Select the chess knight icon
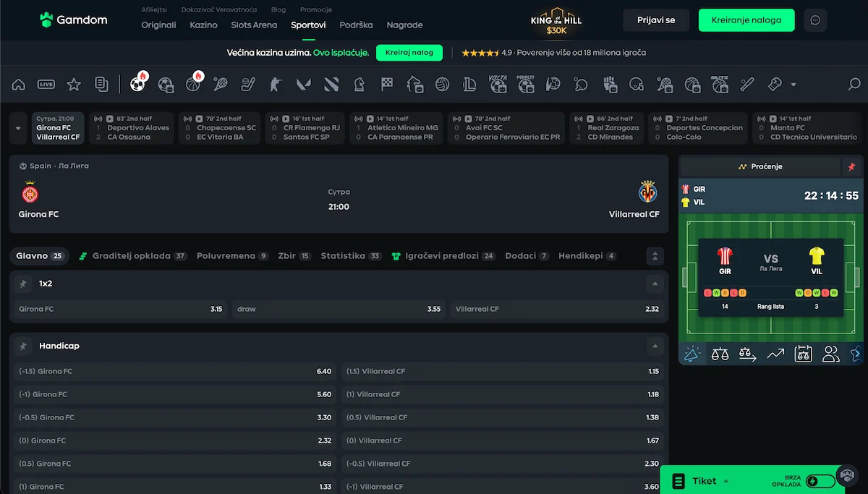 pyautogui.click(x=359, y=85)
